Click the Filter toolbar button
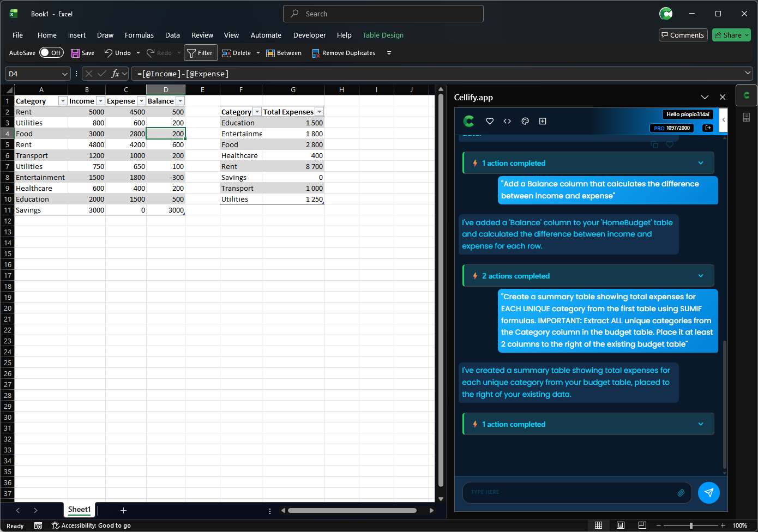The image size is (758, 532). (x=201, y=53)
